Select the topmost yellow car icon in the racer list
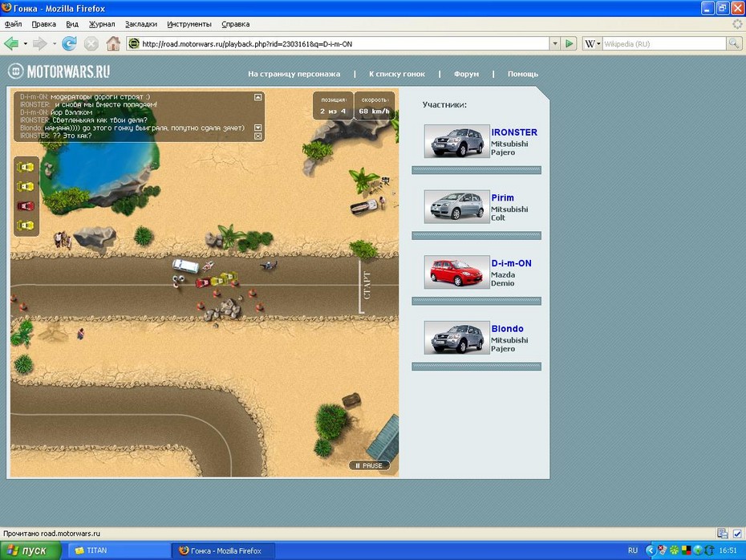 tap(26, 167)
